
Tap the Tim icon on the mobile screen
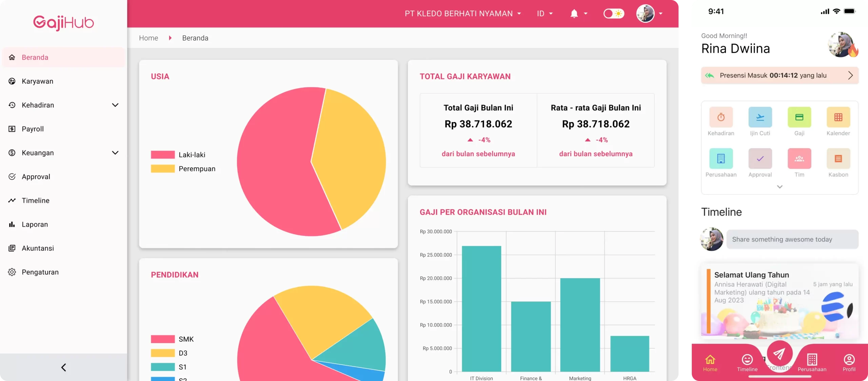click(x=800, y=158)
